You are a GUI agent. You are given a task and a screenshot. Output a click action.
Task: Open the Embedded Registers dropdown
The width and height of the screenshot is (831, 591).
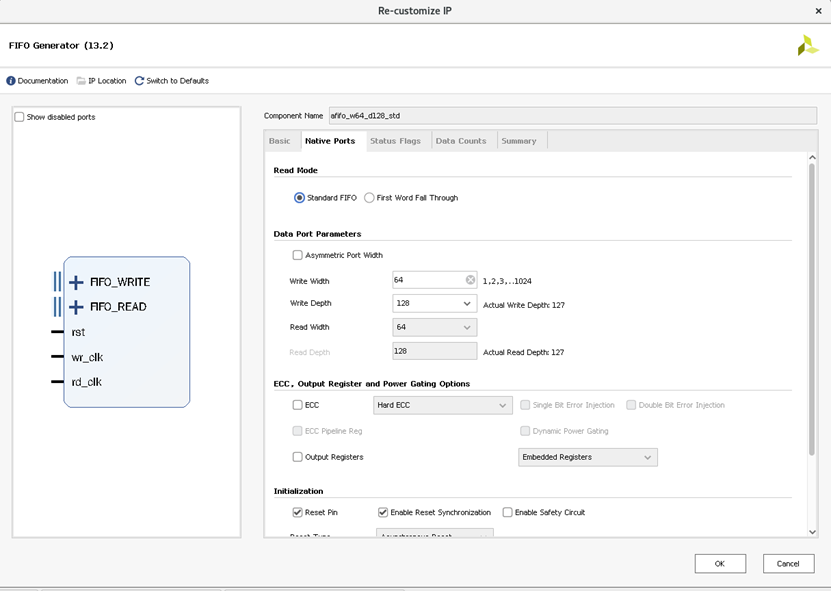click(x=588, y=457)
